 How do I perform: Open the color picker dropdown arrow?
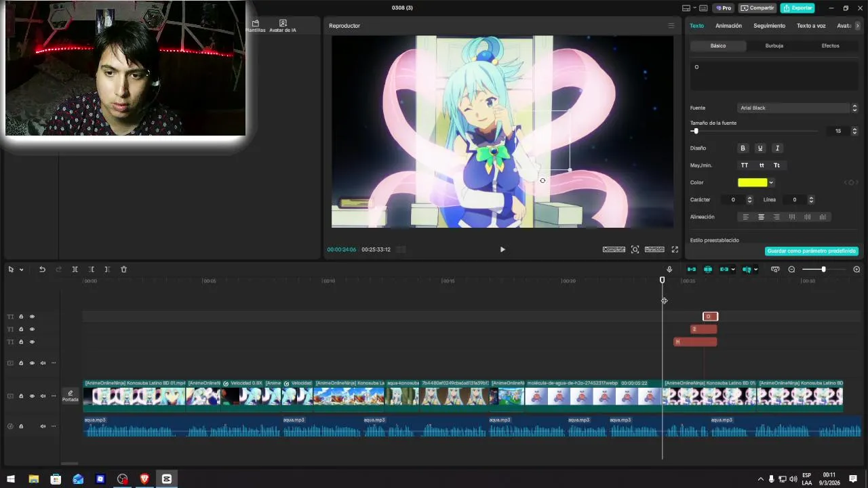pyautogui.click(x=771, y=182)
